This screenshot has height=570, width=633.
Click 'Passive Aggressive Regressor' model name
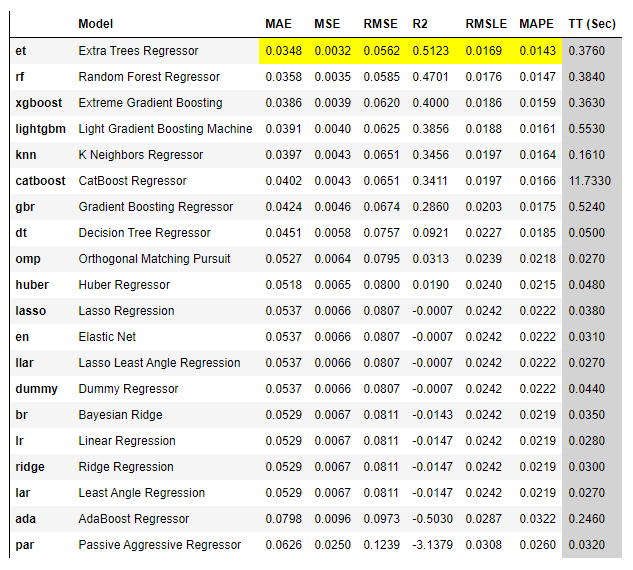click(x=159, y=545)
